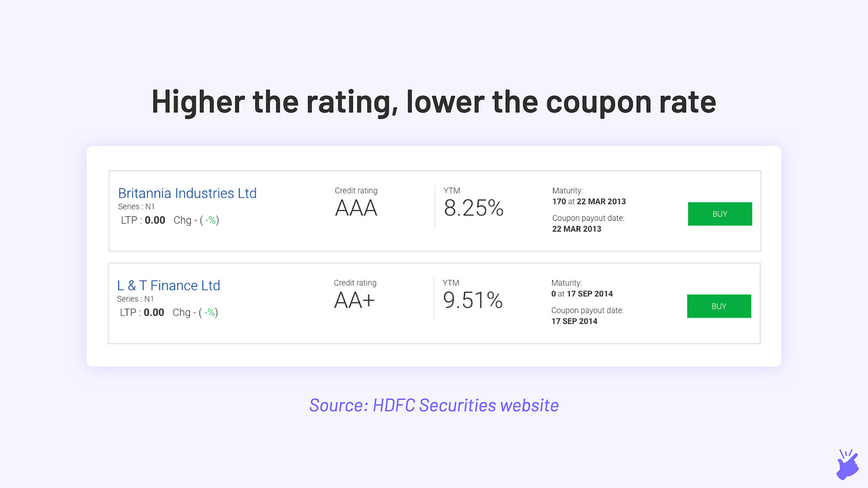The height and width of the screenshot is (488, 868).
Task: Select the AA+ credit rating value
Action: (x=355, y=300)
